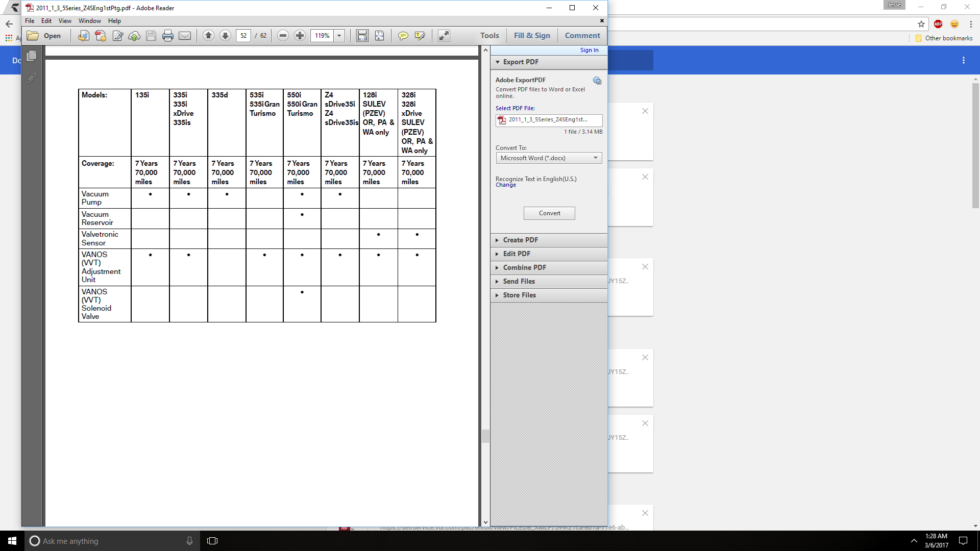Screen dimensions: 980x551
Task: Select Microsoft Word docx from dropdown
Action: [548, 158]
